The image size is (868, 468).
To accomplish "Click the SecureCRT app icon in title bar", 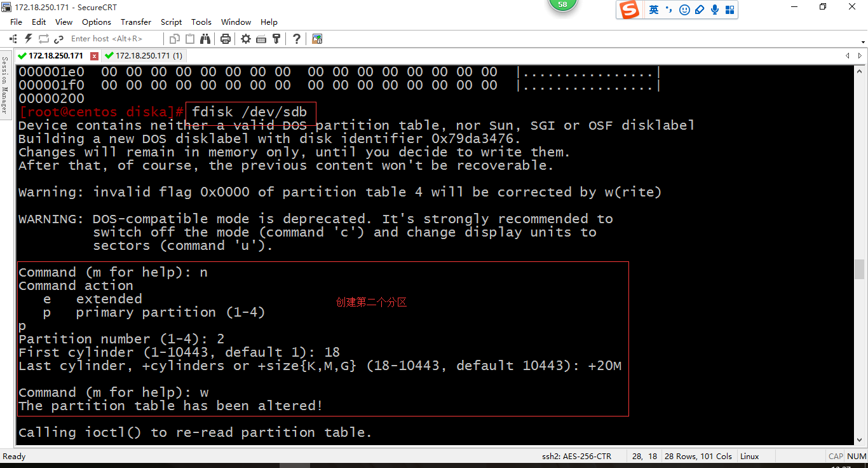I will click(6, 7).
